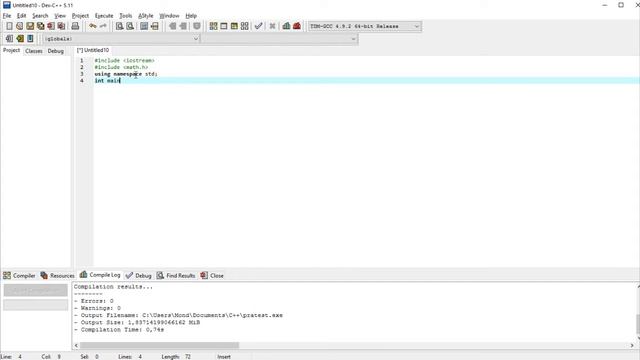
Task: Click the Save All toolbar icon
Action: [x=40, y=26]
